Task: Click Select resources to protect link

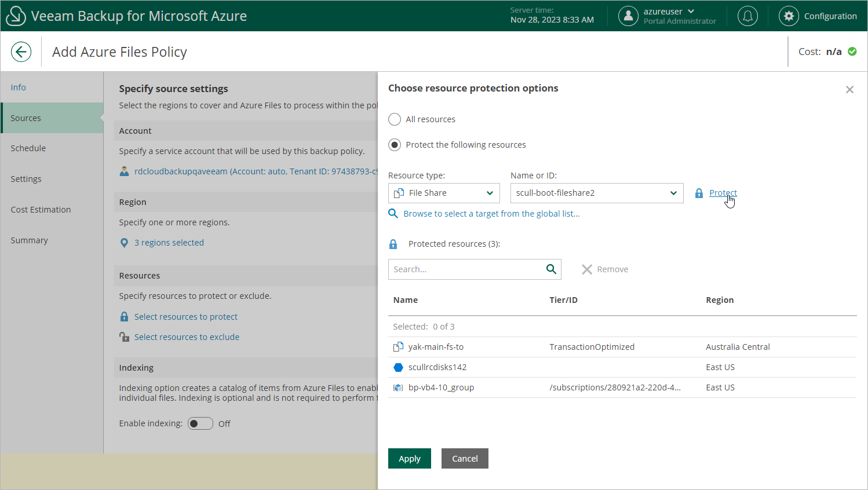Action: (186, 317)
